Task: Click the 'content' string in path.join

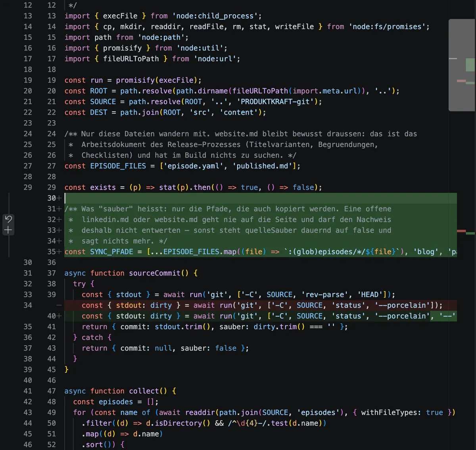Action: tap(239, 112)
